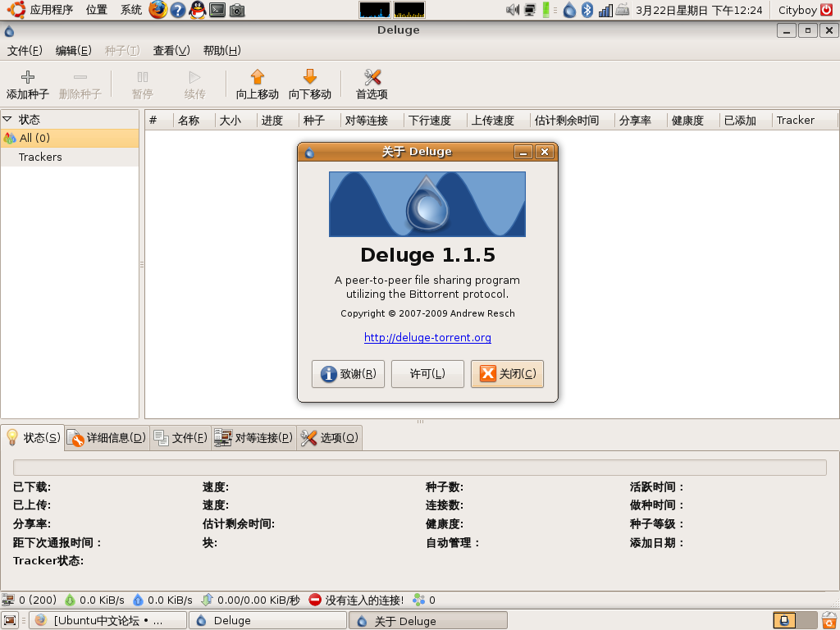Screen dimensions: 840x630
Task: Open the terminal launcher in the top panel
Action: [217, 10]
